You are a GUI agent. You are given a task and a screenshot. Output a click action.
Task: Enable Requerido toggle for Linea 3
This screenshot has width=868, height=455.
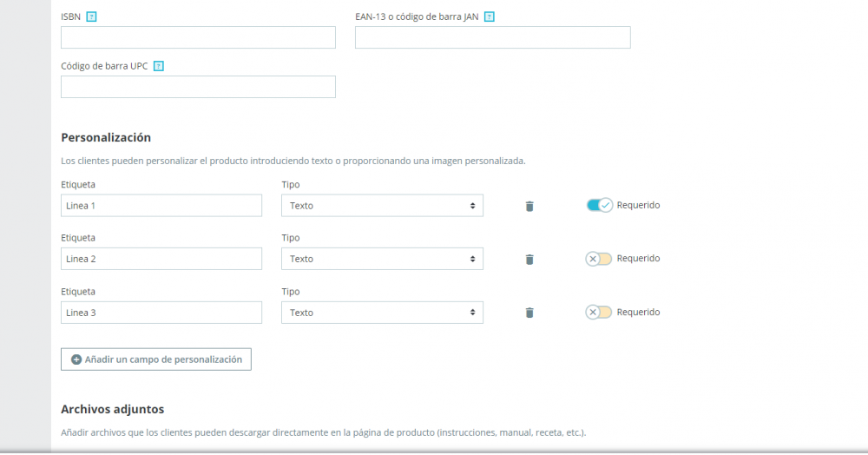599,312
